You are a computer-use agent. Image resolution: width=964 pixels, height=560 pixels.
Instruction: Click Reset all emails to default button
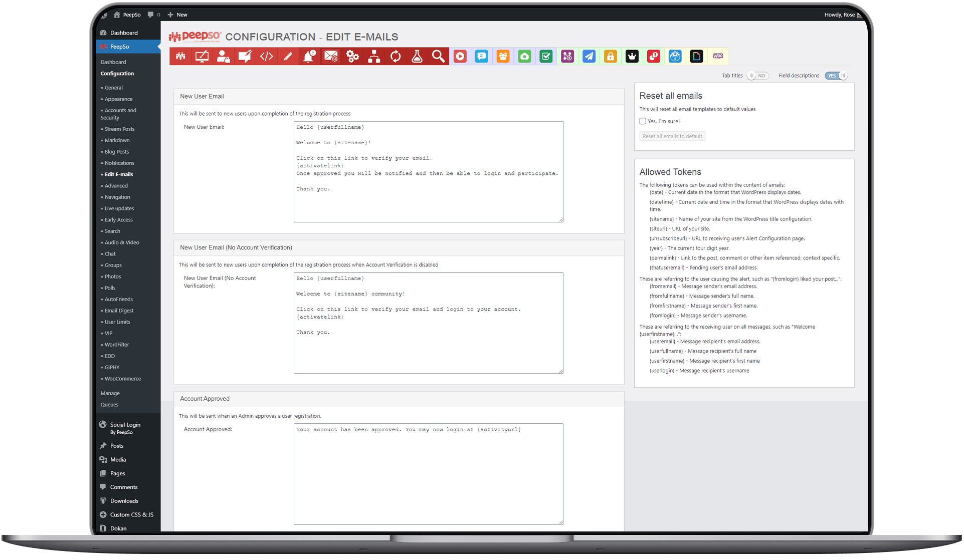pyautogui.click(x=673, y=136)
